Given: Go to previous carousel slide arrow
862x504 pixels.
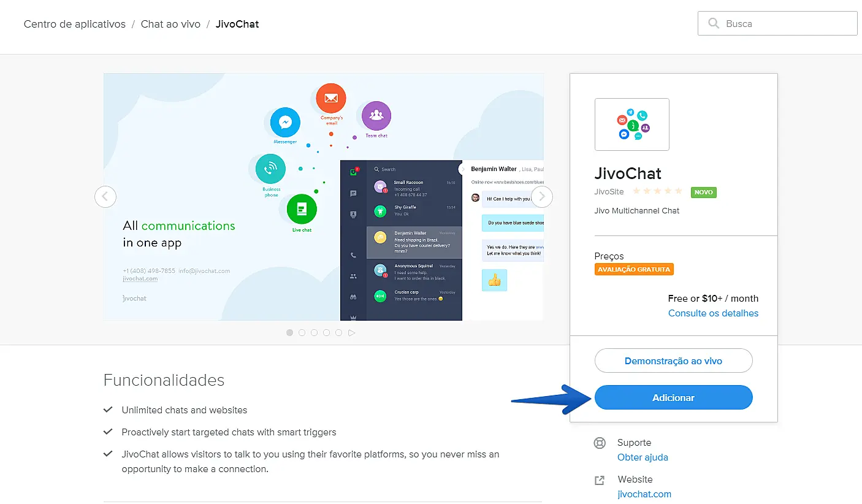Looking at the screenshot, I should coord(105,197).
